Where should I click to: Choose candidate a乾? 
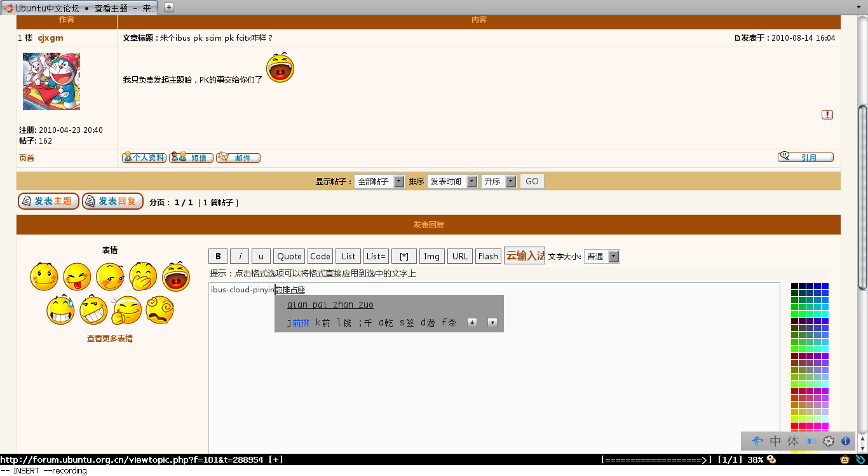tap(386, 323)
